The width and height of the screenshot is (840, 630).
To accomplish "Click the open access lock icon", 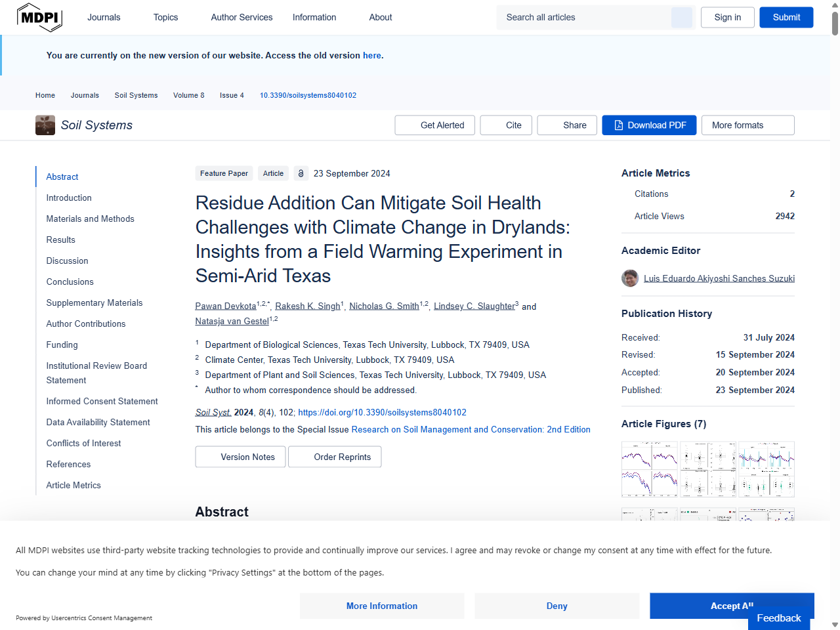I will click(x=301, y=173).
